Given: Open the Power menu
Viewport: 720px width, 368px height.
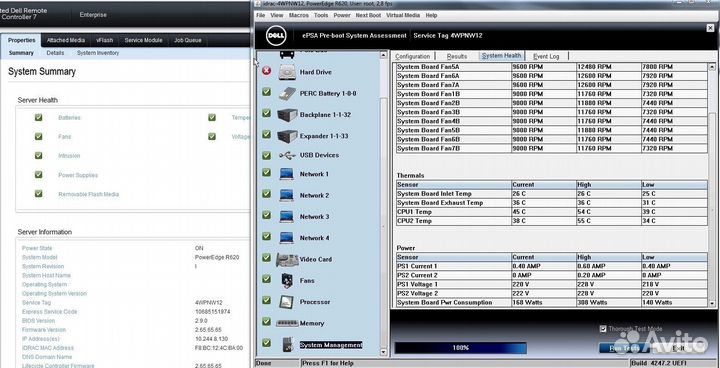Looking at the screenshot, I should tap(342, 15).
